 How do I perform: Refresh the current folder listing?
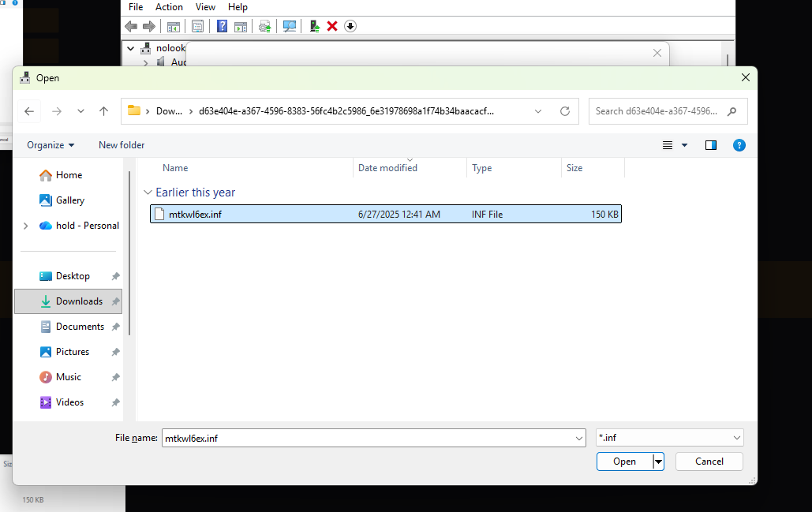pos(565,111)
